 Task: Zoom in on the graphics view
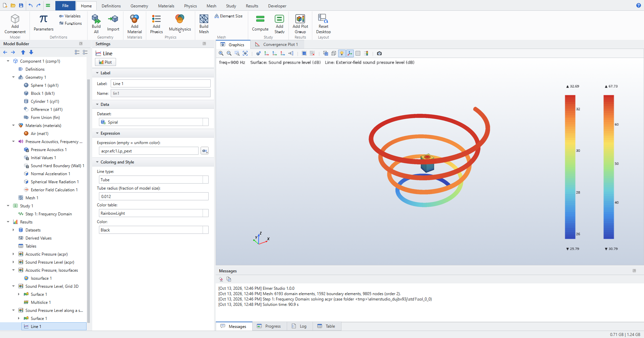(221, 53)
